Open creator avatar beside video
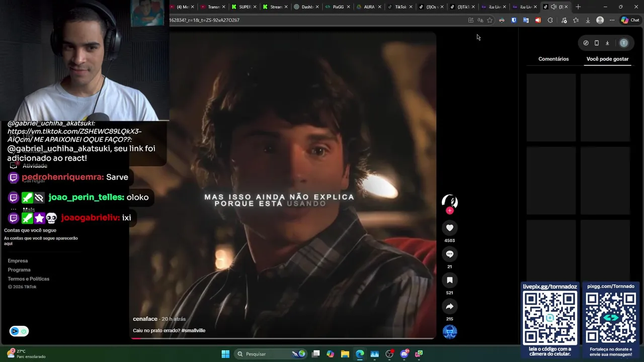The width and height of the screenshot is (644, 362). click(x=449, y=201)
